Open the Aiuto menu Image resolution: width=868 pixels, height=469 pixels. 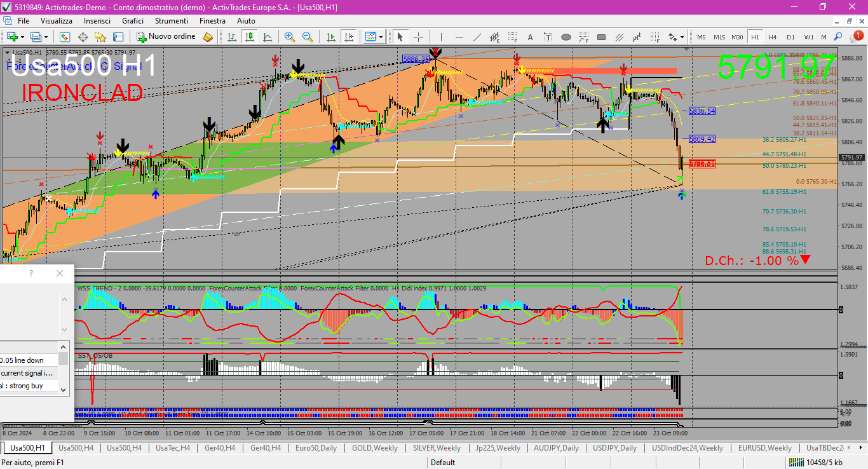pyautogui.click(x=246, y=21)
